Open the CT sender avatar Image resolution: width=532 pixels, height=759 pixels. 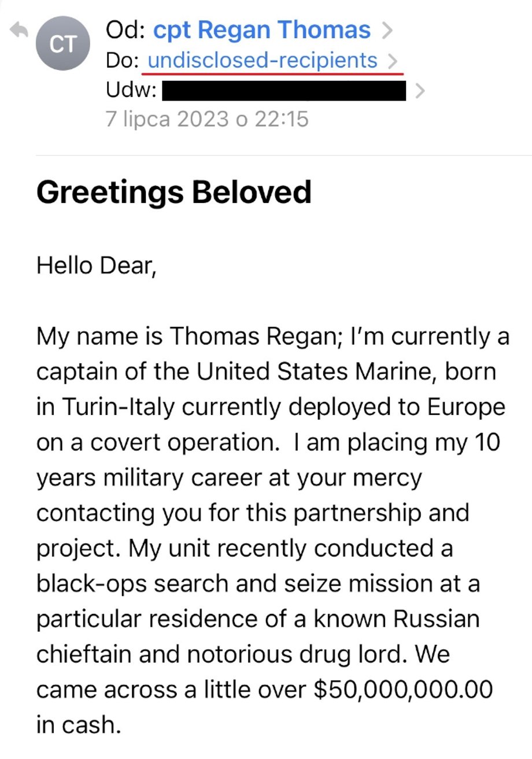[x=64, y=44]
